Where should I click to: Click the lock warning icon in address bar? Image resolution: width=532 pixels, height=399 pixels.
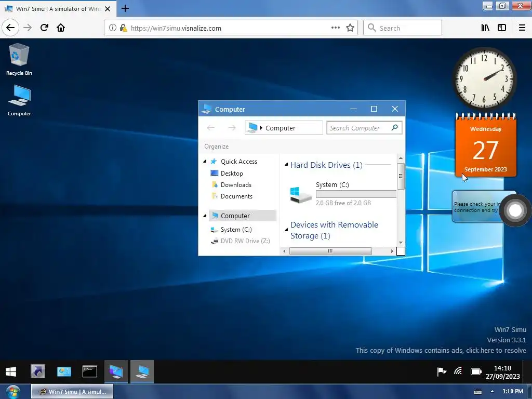[x=124, y=28]
